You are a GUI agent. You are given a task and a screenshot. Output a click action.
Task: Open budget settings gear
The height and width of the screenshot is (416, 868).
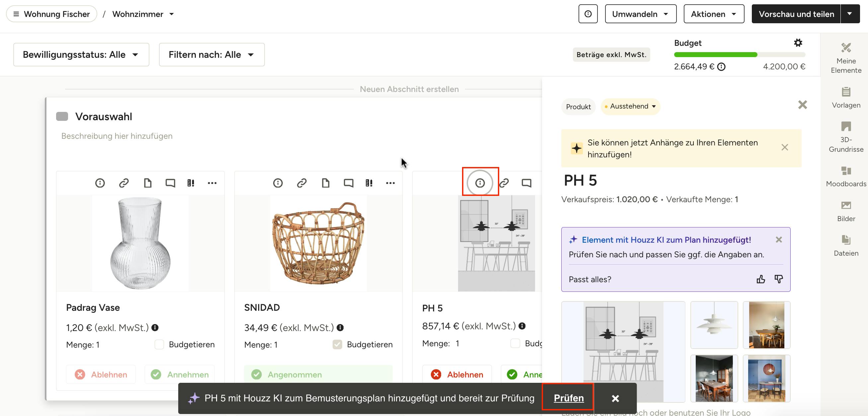tap(798, 43)
